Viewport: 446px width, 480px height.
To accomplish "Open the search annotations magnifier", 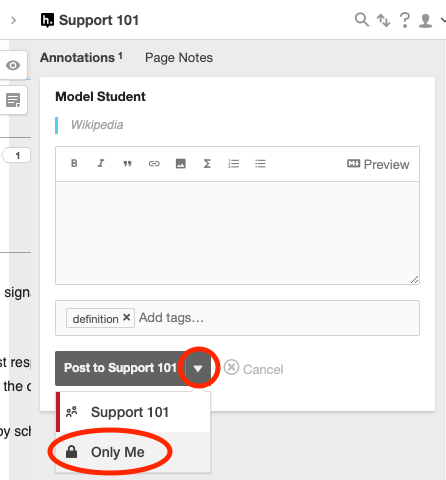I will (362, 20).
